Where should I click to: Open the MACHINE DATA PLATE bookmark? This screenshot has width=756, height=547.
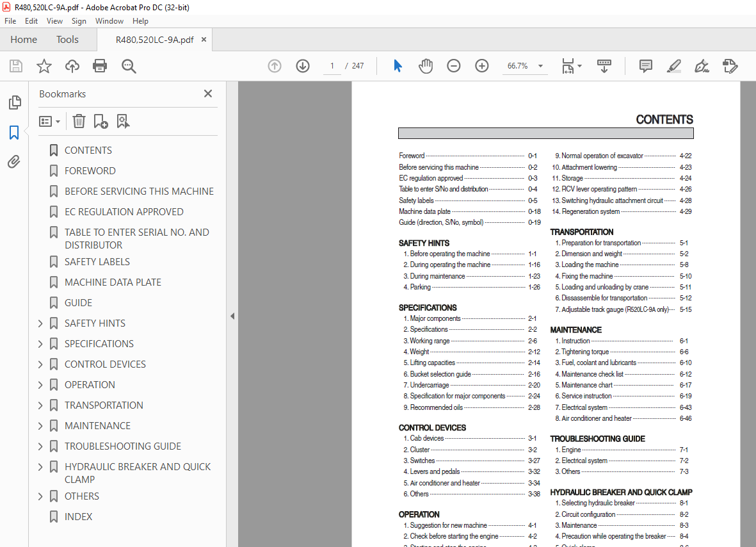pyautogui.click(x=113, y=282)
